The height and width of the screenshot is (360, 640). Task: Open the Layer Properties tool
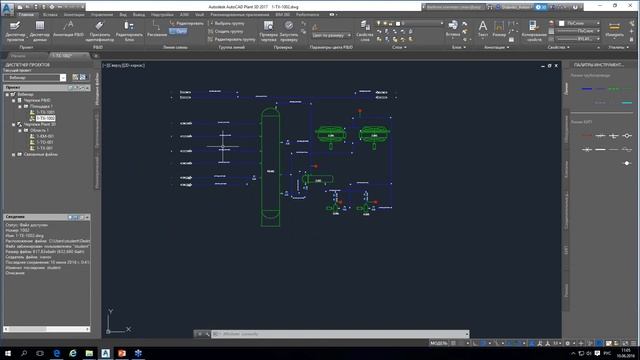coord(364,31)
